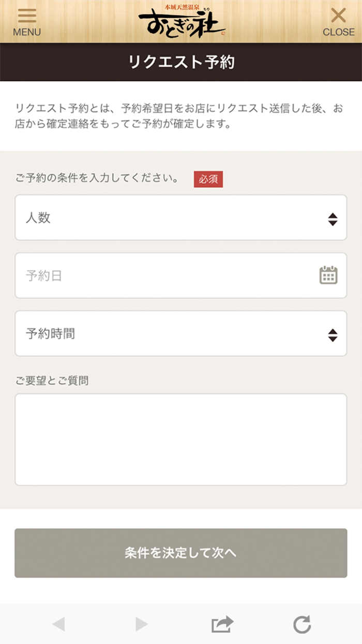Image resolution: width=362 pixels, height=644 pixels.
Task: Select the MENU label under hamburger icon
Action: 27,32
